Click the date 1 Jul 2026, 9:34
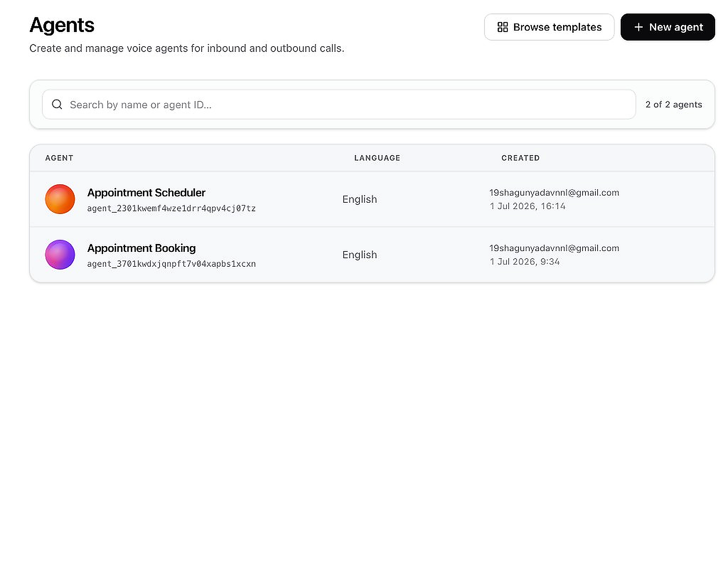The width and height of the screenshot is (728, 579). (525, 261)
